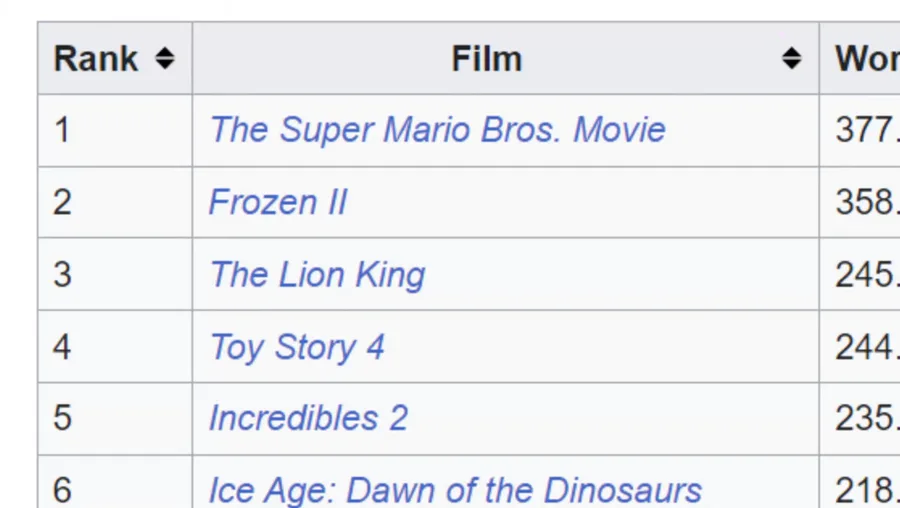Select the rank 2 cell
This screenshot has height=508, width=900.
(x=62, y=202)
